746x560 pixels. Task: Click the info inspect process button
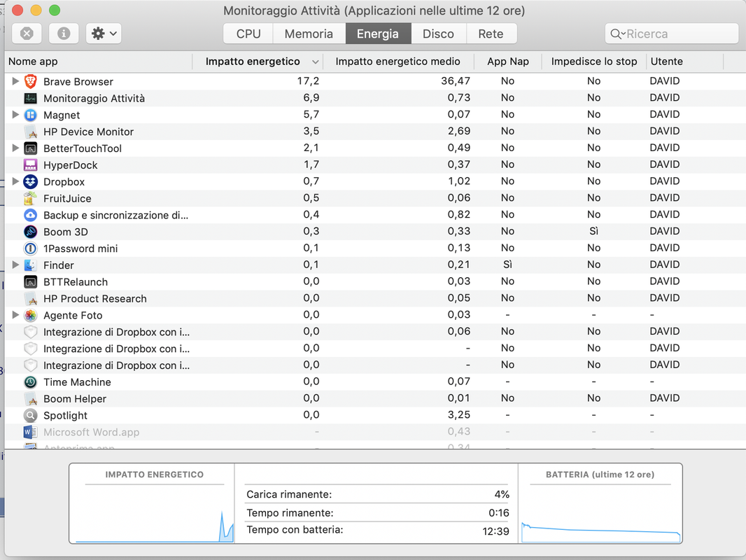click(64, 34)
